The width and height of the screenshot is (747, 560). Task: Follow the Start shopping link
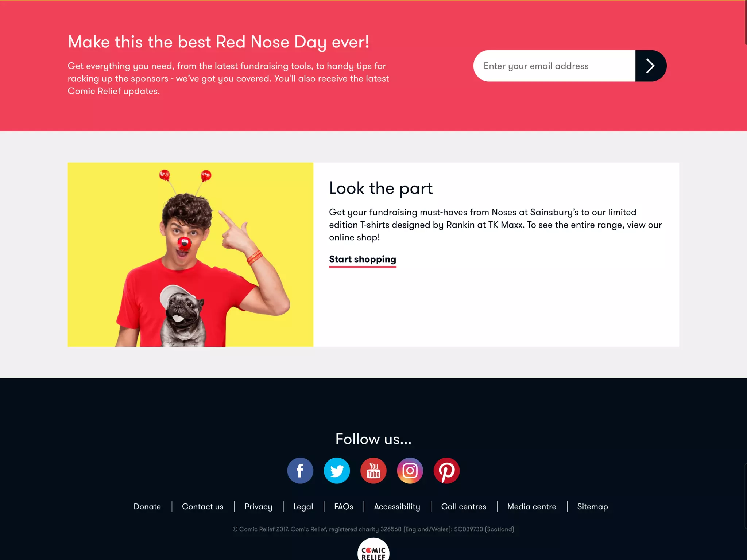click(363, 260)
